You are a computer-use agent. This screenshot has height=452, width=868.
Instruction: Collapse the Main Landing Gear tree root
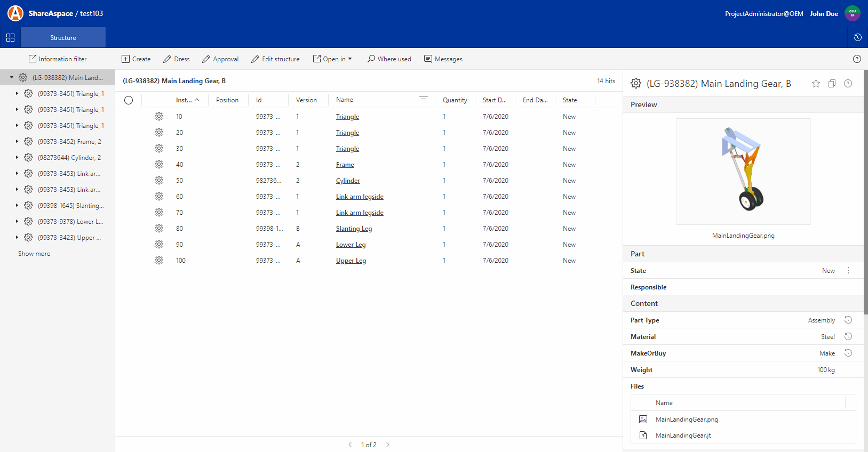pos(12,78)
